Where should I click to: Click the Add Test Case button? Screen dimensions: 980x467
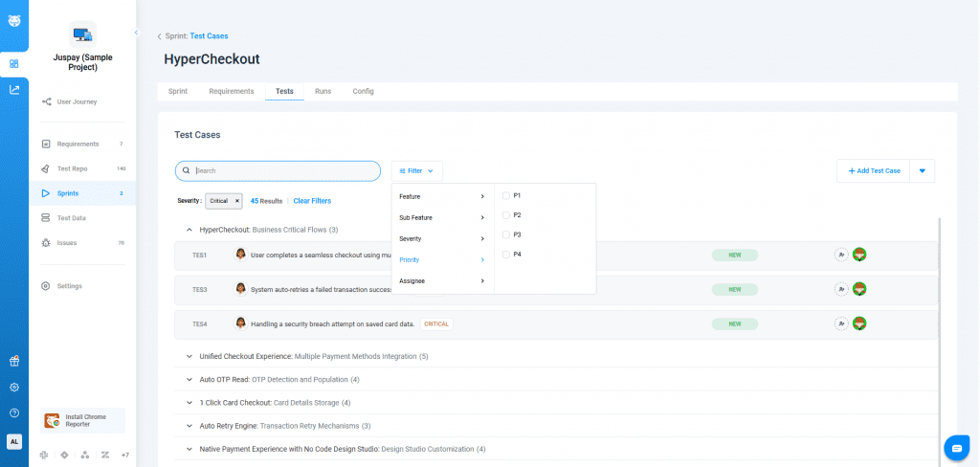pyautogui.click(x=874, y=171)
